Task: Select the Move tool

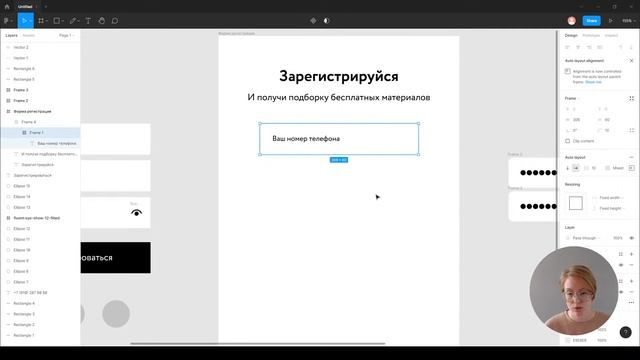Action: (24, 20)
